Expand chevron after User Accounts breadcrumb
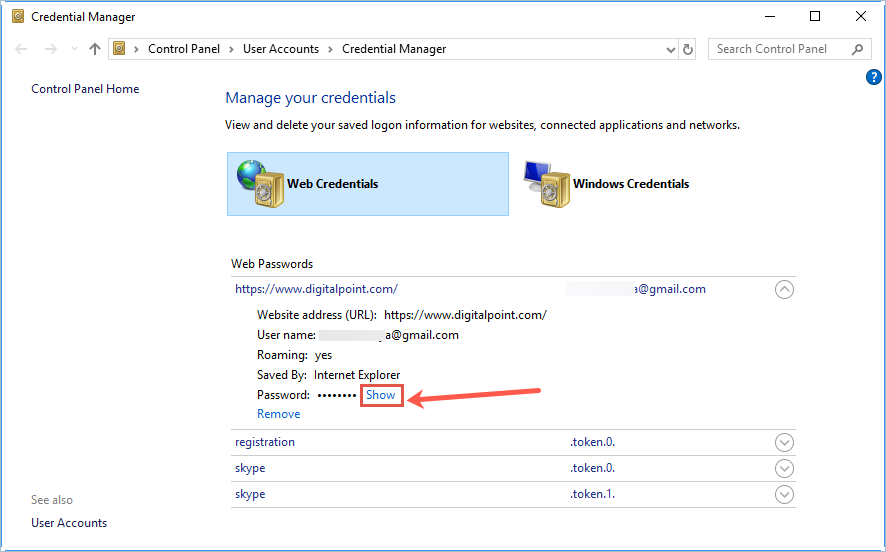 coord(331,49)
